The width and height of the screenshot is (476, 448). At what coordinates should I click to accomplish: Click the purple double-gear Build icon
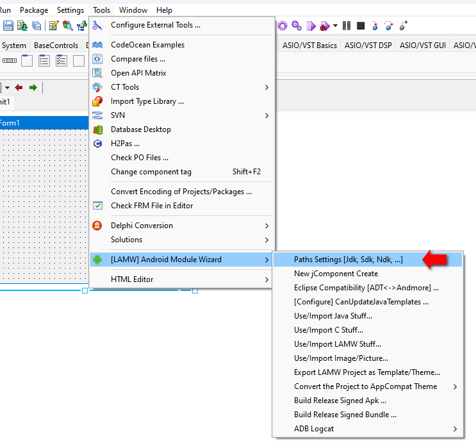click(297, 26)
